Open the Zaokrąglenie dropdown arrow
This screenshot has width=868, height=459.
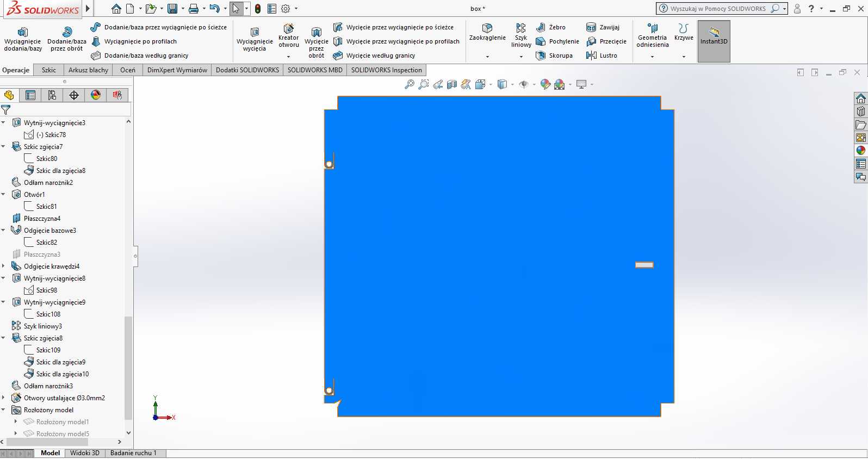pyautogui.click(x=487, y=57)
